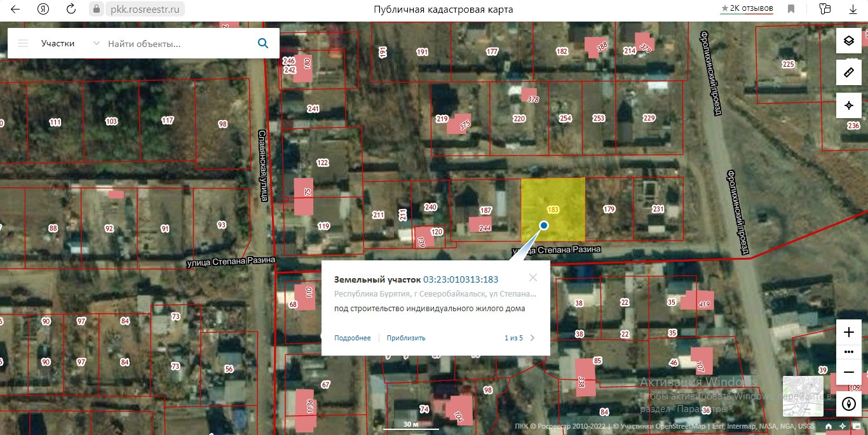Click parcel label 182
This screenshot has height=435, width=868.
(x=562, y=51)
